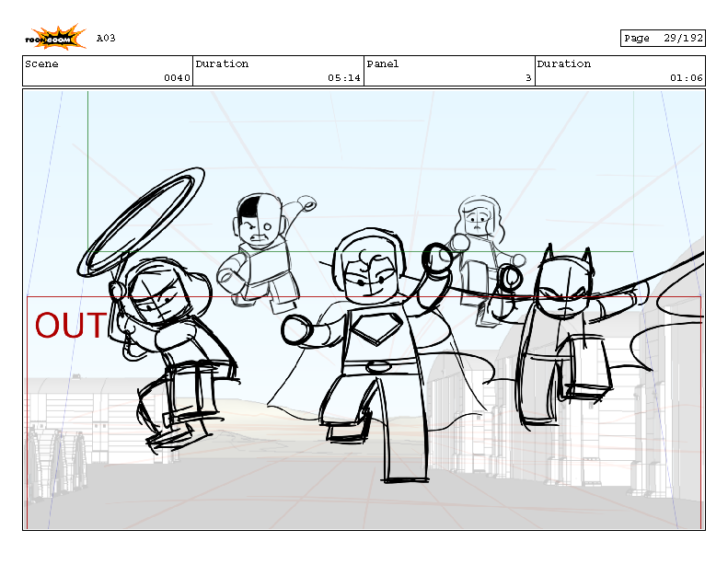The height and width of the screenshot is (564, 728).
Task: Click the 'Panel' header label
Action: tap(383, 64)
